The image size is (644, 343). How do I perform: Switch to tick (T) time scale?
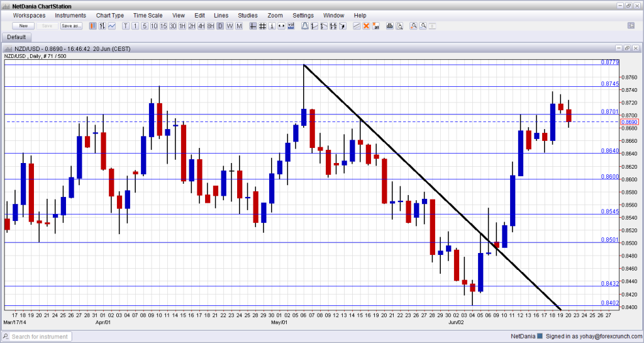coord(126,26)
